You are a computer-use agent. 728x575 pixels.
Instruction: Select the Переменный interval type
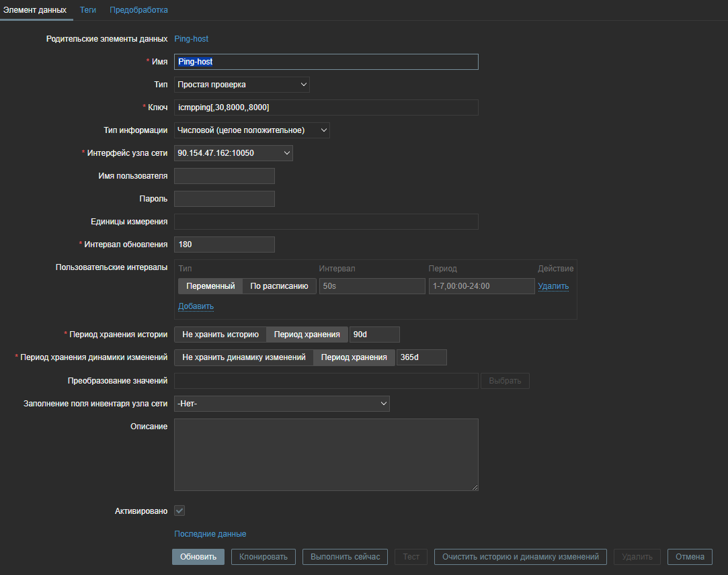pyautogui.click(x=210, y=286)
